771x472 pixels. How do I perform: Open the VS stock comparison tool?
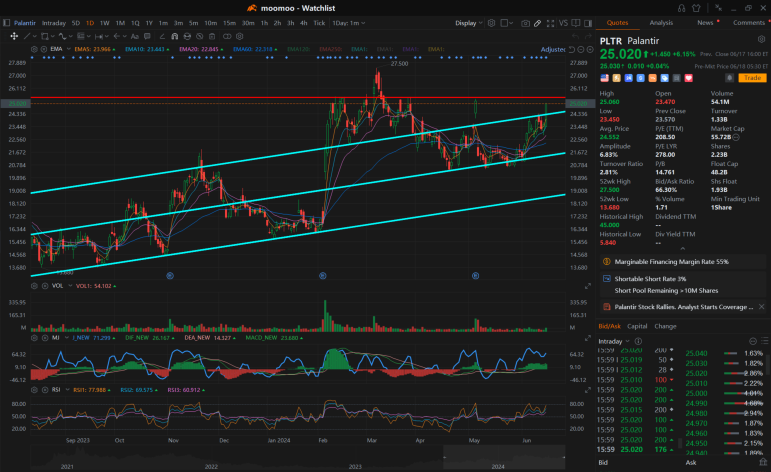(x=563, y=23)
